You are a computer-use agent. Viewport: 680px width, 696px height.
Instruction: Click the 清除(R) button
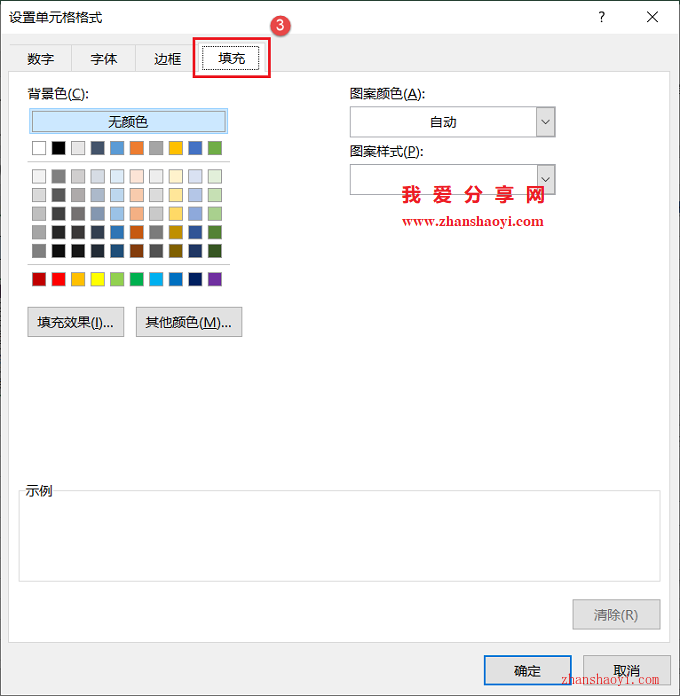point(616,615)
